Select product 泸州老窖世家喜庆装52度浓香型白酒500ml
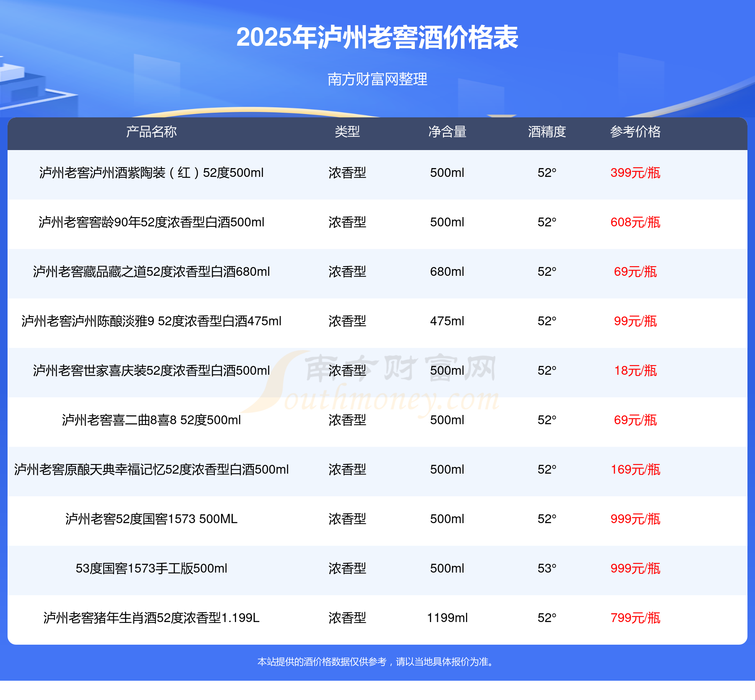 click(151, 371)
